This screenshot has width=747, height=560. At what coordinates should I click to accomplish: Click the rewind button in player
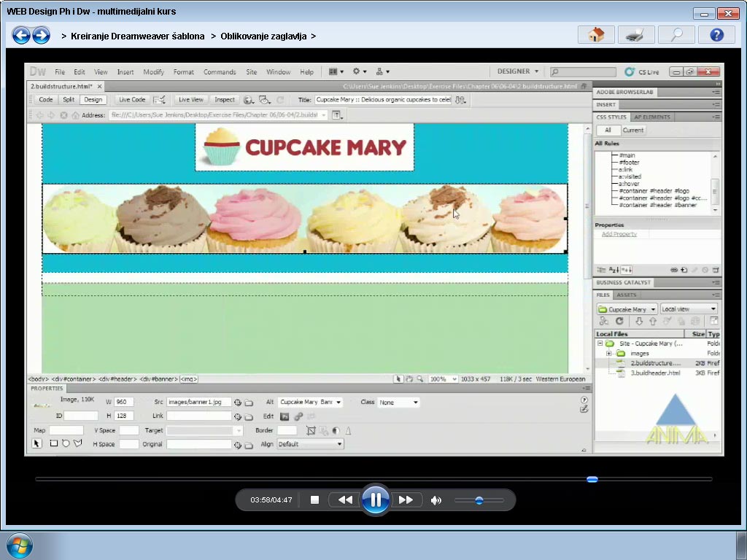click(x=345, y=500)
